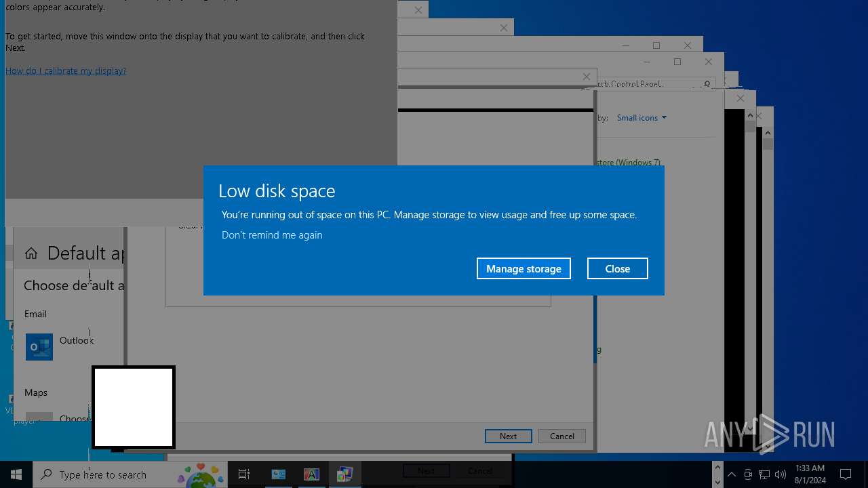Maximize the Control Panel window
The image size is (868, 488).
click(677, 62)
